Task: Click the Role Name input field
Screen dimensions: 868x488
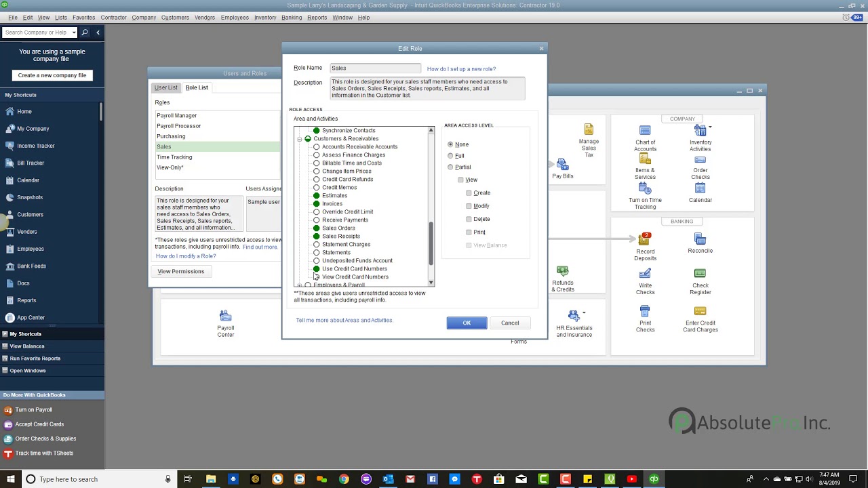Action: 375,68
